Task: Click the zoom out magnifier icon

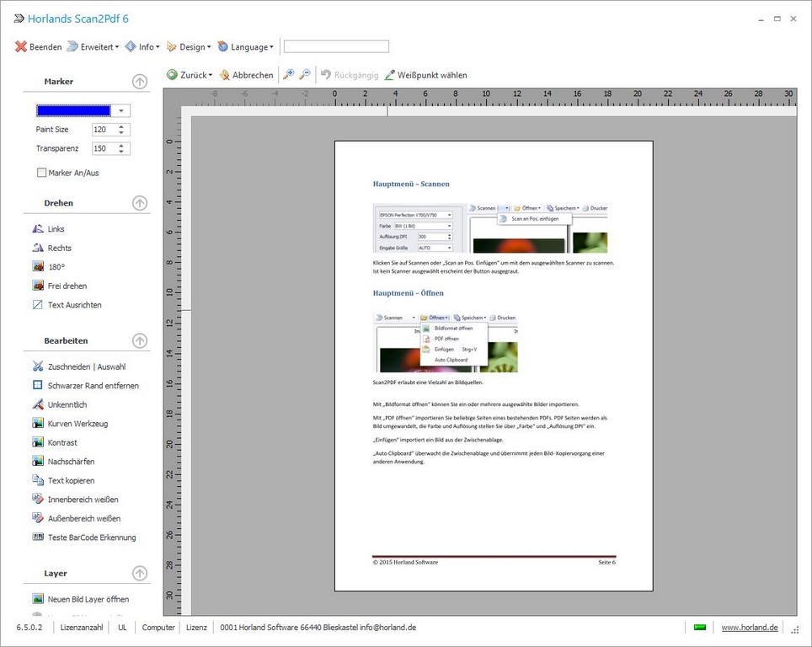Action: coord(305,75)
